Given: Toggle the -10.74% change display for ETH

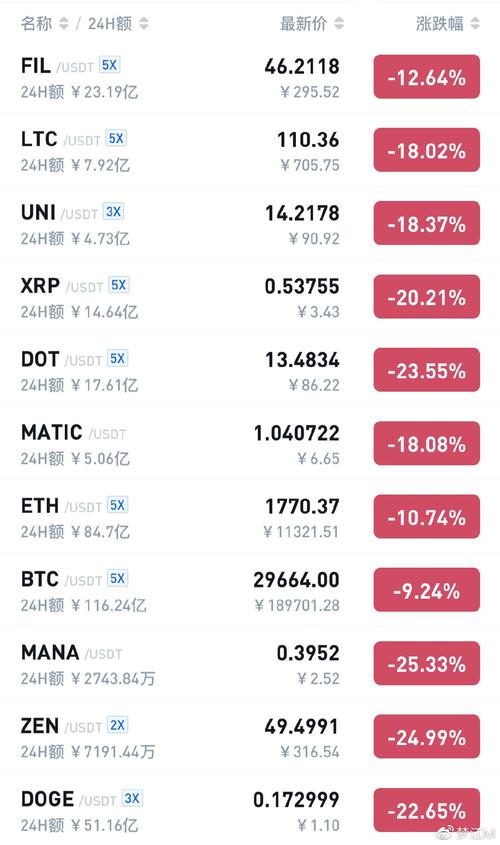Looking at the screenshot, I should [x=427, y=516].
